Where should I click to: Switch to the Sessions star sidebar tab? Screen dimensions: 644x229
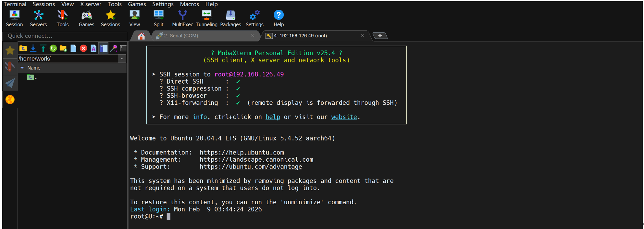coord(10,50)
